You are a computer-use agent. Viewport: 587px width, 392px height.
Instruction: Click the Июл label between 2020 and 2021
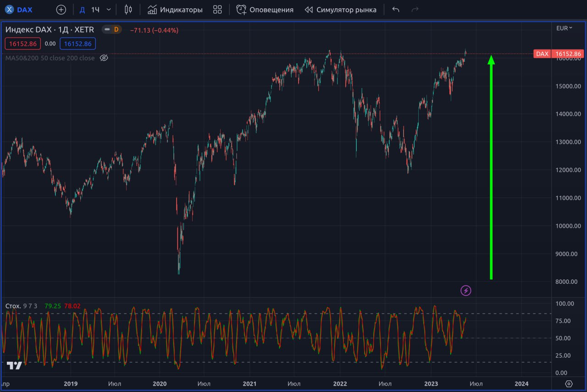click(204, 384)
